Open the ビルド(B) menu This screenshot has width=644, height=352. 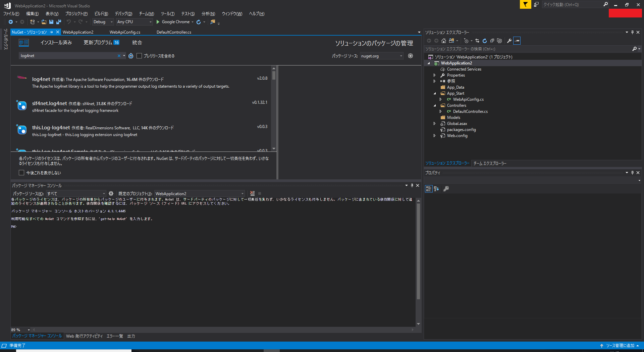[101, 14]
